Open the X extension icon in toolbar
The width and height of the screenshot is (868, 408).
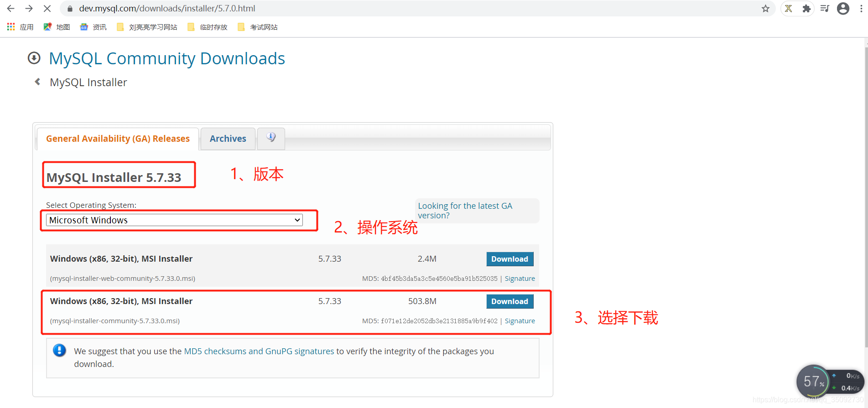tap(788, 8)
